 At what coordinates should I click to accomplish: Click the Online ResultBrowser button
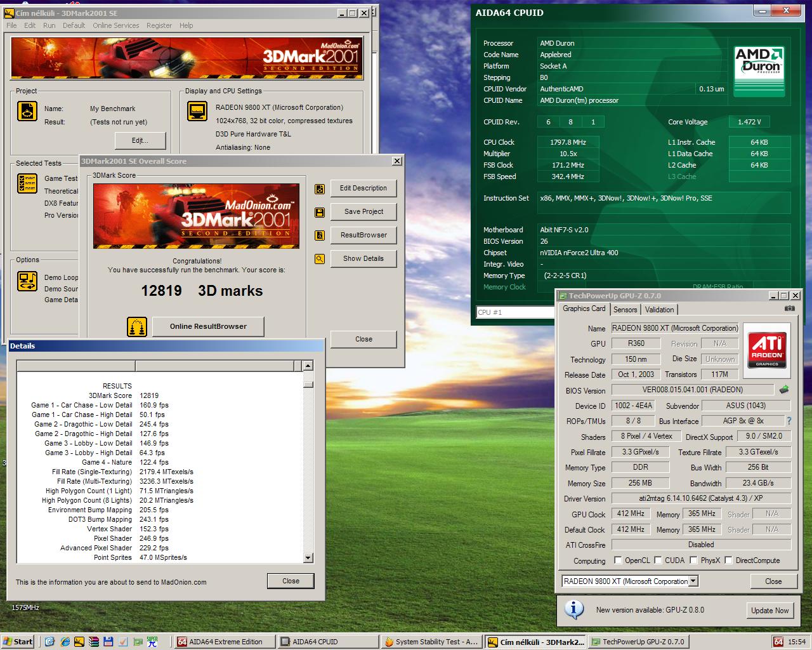click(x=208, y=326)
